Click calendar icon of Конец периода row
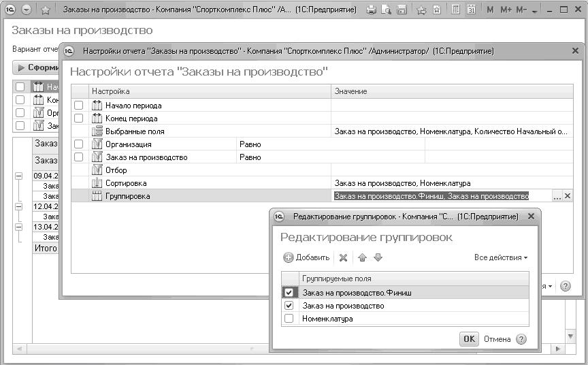Image resolution: width=588 pixels, height=365 pixels. (x=97, y=118)
